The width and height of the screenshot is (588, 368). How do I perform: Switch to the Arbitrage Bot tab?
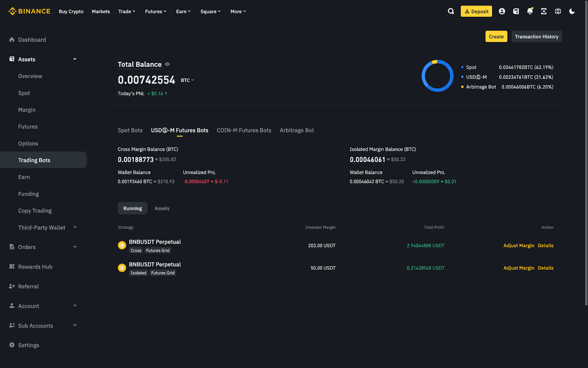[x=297, y=130]
